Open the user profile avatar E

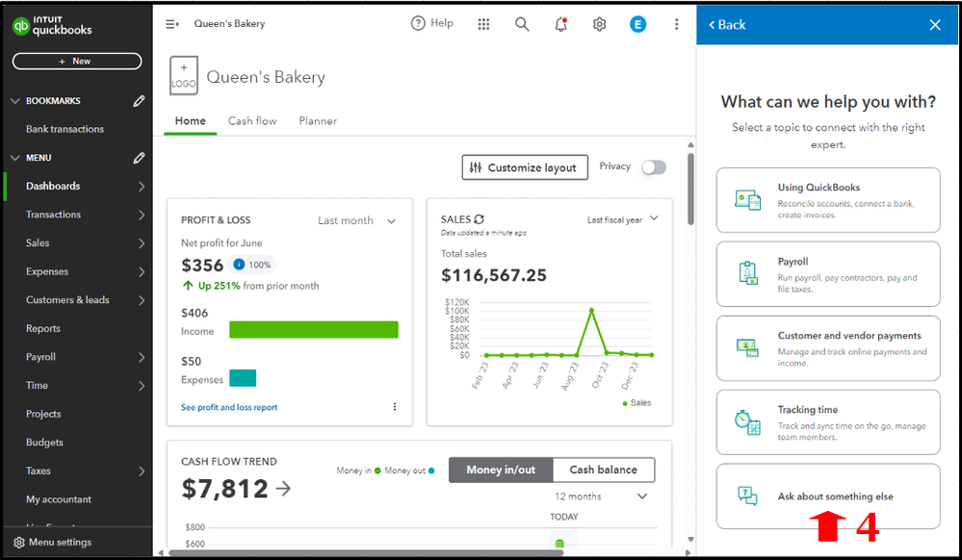click(638, 24)
